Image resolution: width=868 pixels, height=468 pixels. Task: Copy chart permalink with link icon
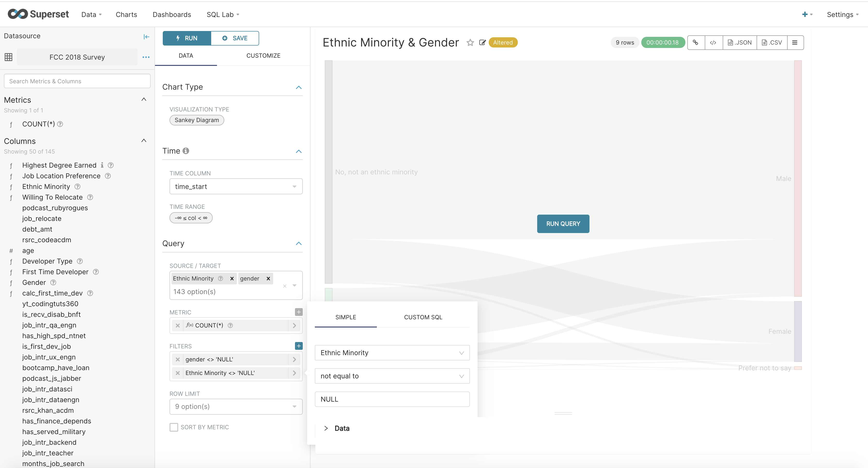(696, 42)
